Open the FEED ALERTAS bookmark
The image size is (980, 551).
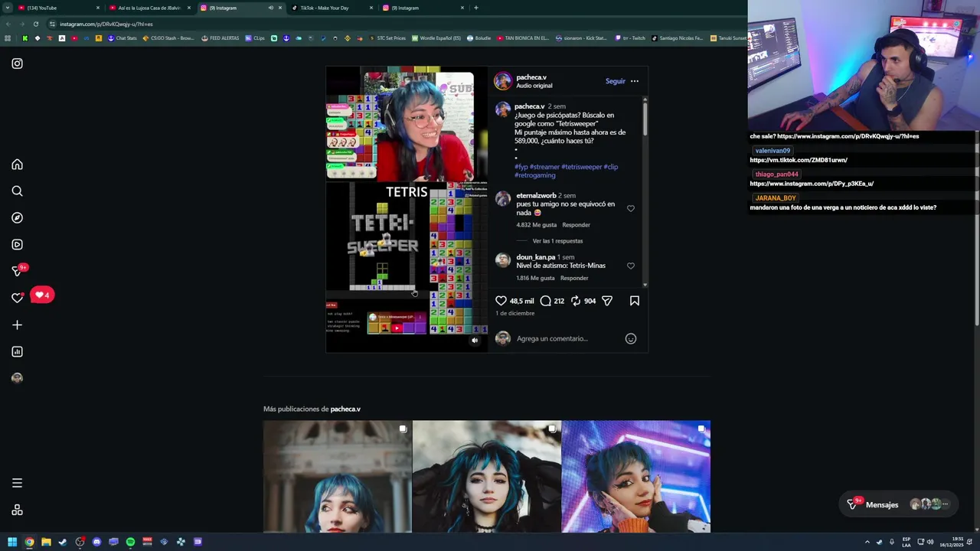point(220,38)
